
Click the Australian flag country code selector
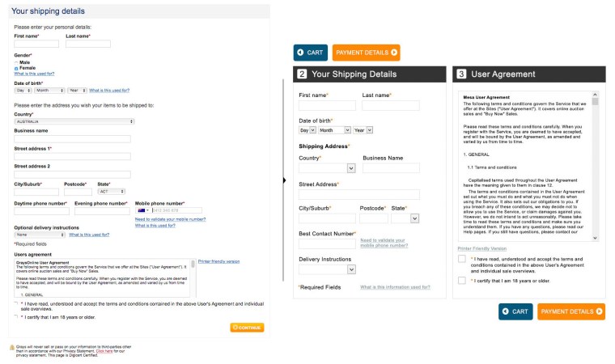pyautogui.click(x=142, y=210)
